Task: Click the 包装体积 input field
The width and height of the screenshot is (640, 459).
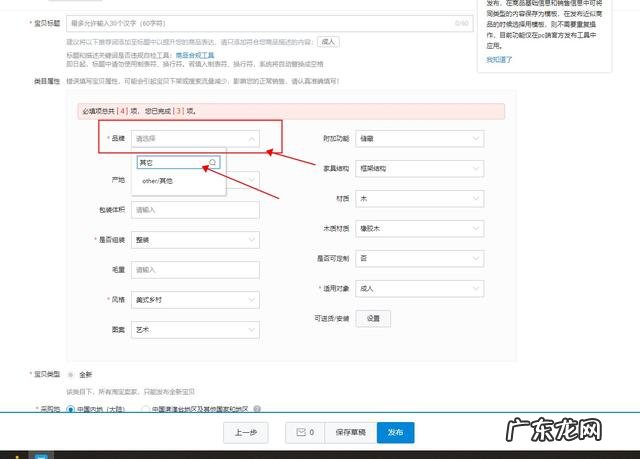Action: click(x=195, y=210)
